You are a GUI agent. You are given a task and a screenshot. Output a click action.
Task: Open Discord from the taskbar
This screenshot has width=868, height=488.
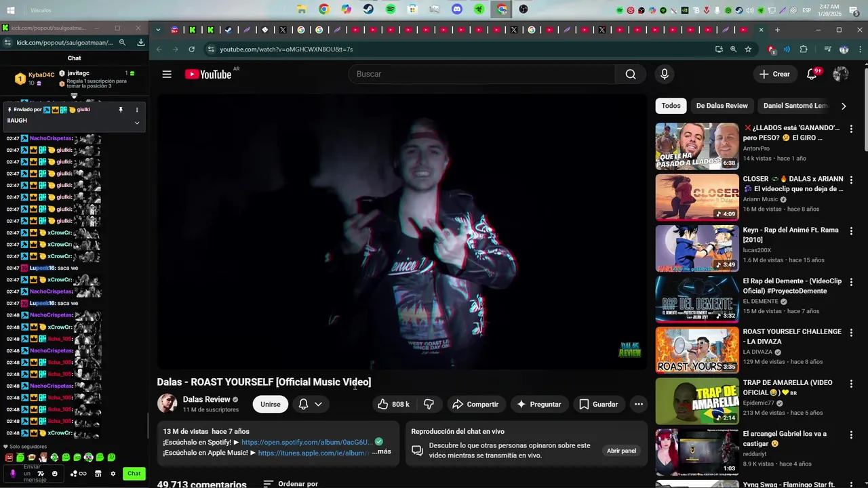tap(457, 9)
